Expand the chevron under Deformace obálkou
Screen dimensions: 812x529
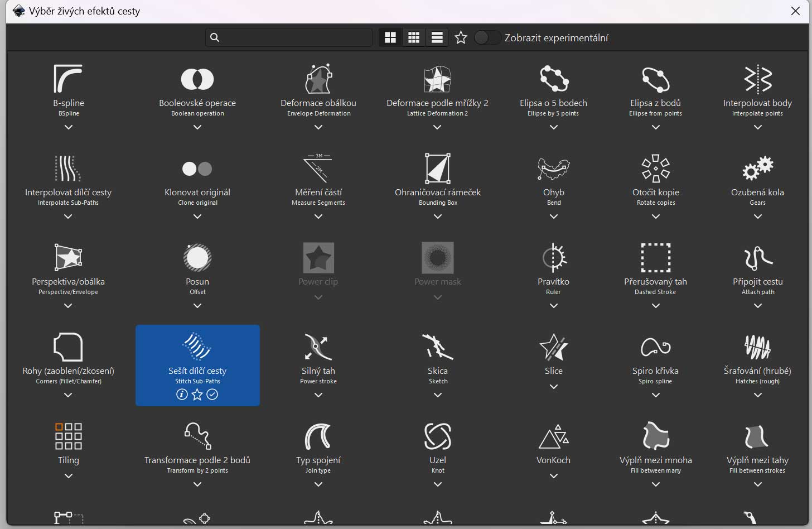click(x=318, y=127)
